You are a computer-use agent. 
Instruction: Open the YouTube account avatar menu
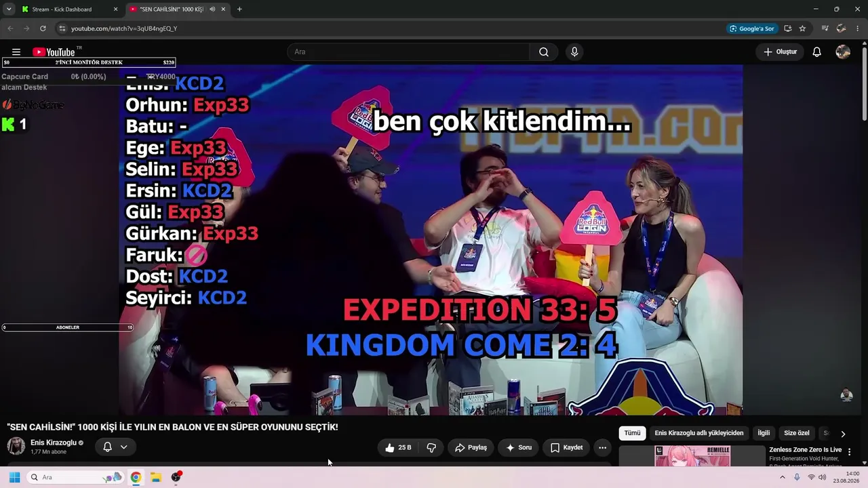[x=843, y=52]
